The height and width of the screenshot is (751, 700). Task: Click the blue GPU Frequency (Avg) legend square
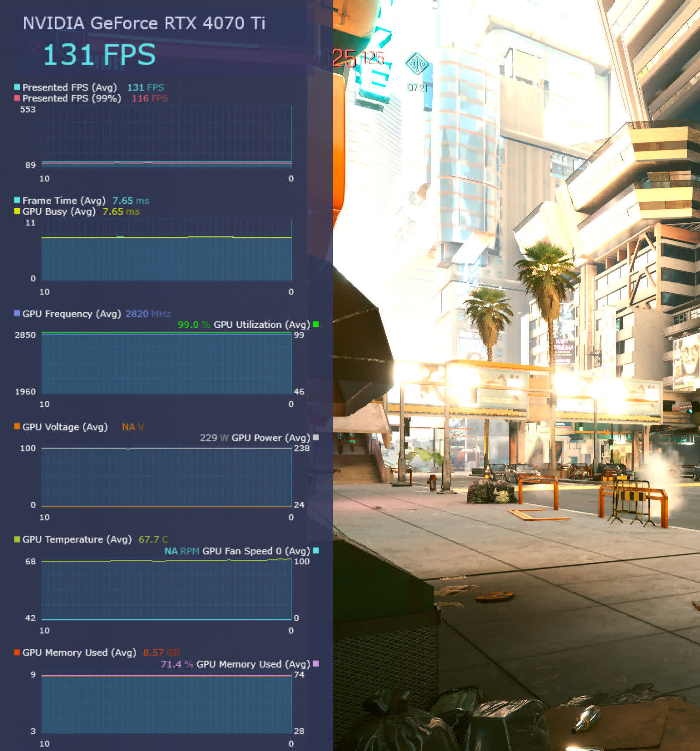click(x=17, y=313)
